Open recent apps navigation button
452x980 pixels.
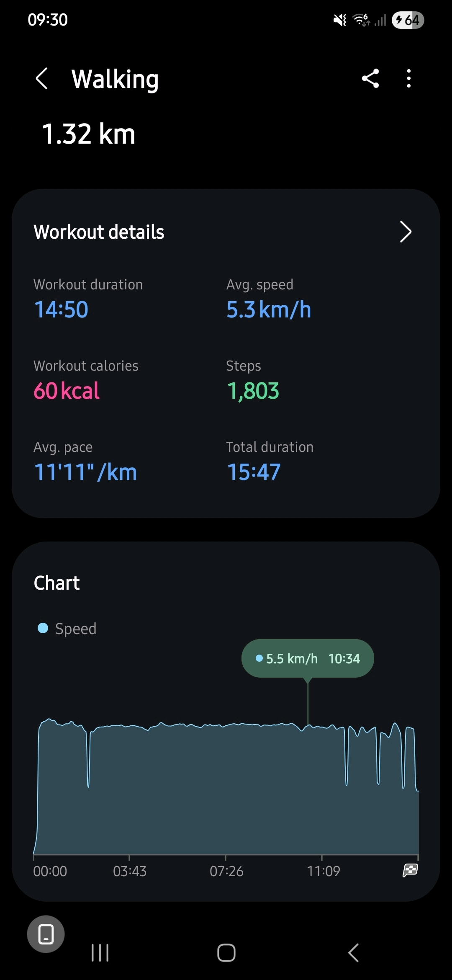coord(100,953)
